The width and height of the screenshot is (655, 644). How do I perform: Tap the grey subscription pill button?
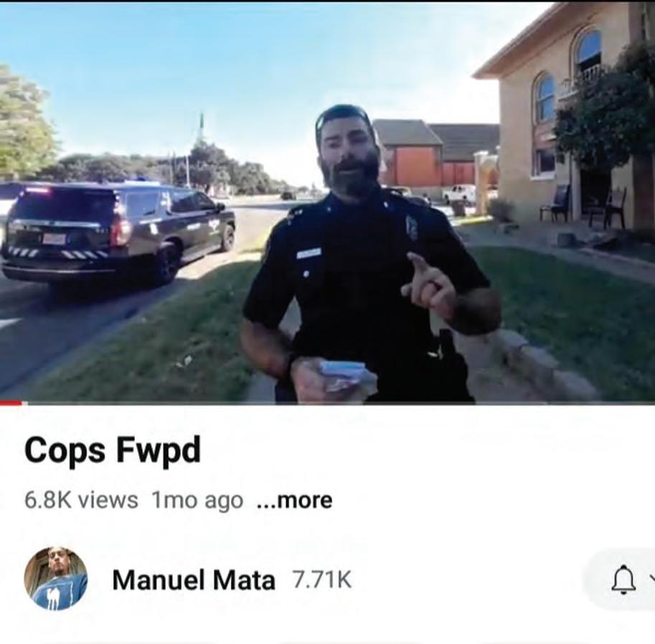(620, 579)
